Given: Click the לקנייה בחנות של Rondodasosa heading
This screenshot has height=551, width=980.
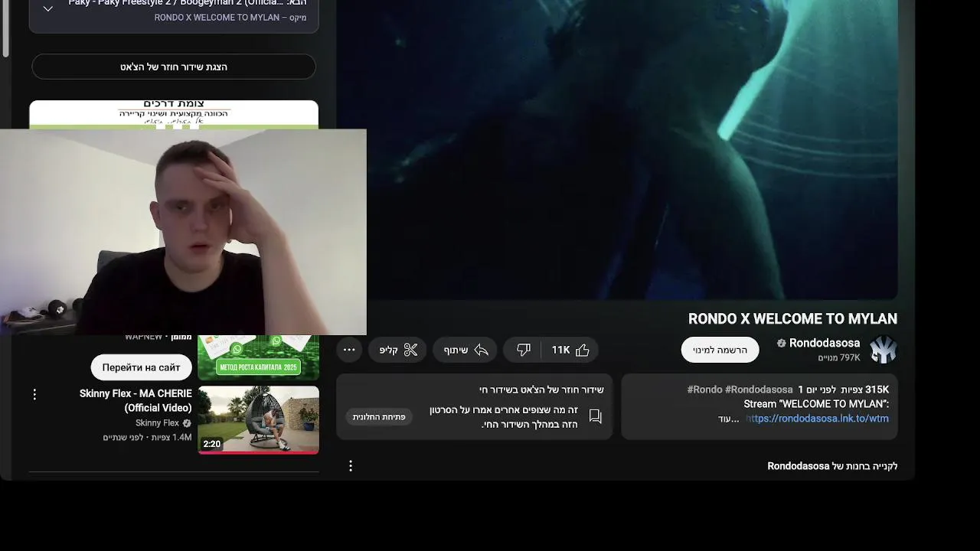Looking at the screenshot, I should [x=832, y=466].
